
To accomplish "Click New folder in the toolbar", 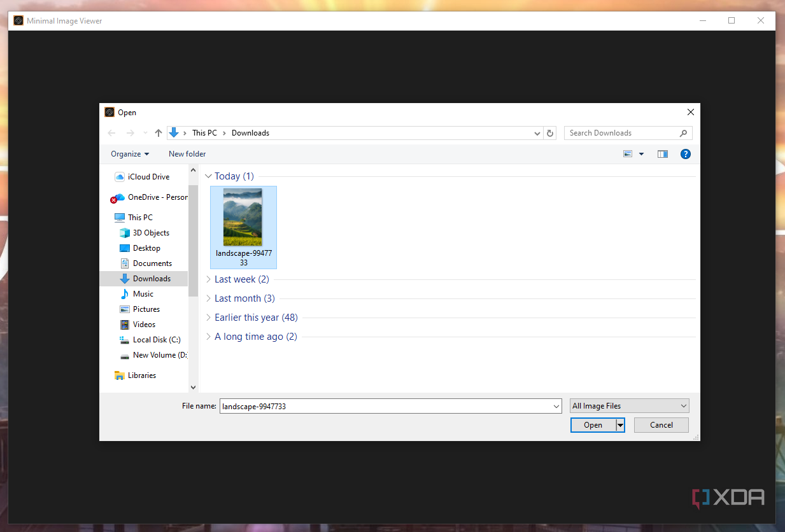I will (187, 154).
